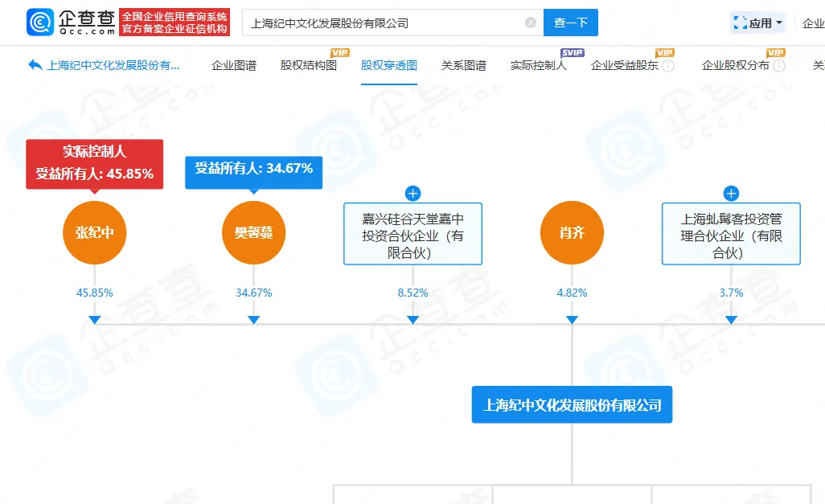
Task: Expand the 上海虬髯客投资管理 node with plus button
Action: (x=731, y=194)
